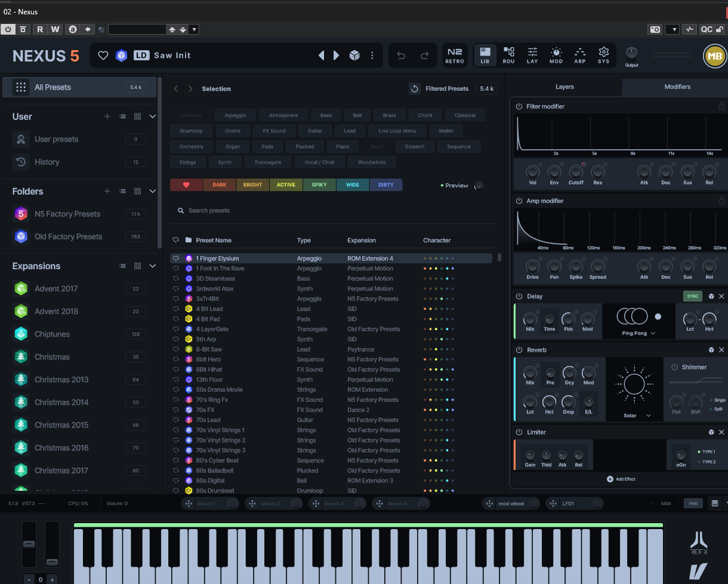Open the Ping Pong delay mode dropdown
728x584 pixels.
[x=638, y=333]
